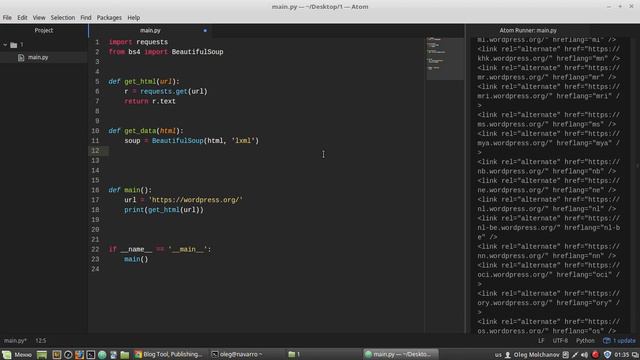
Task: Open the File menu
Action: tap(7, 18)
